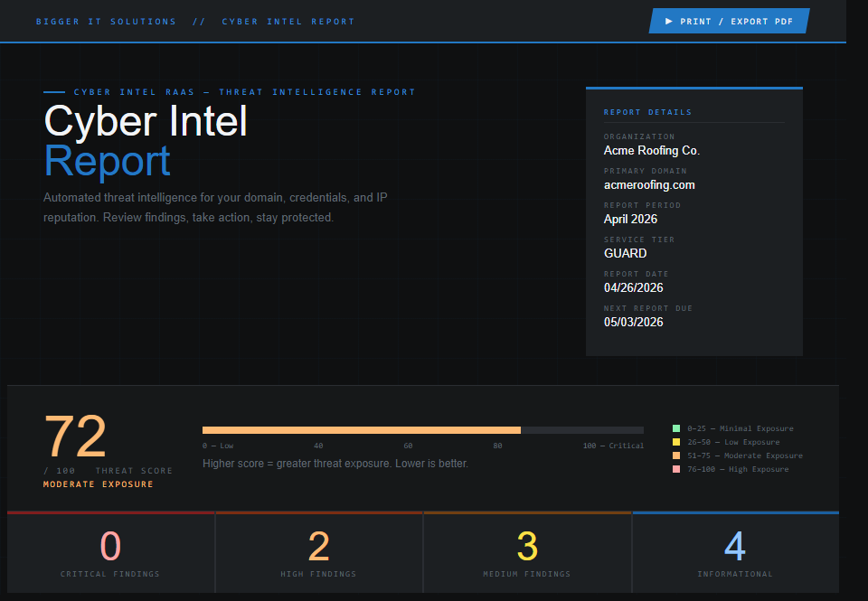Open the Critical Findings card showing 0
This screenshot has width=868, height=601.
click(x=110, y=552)
